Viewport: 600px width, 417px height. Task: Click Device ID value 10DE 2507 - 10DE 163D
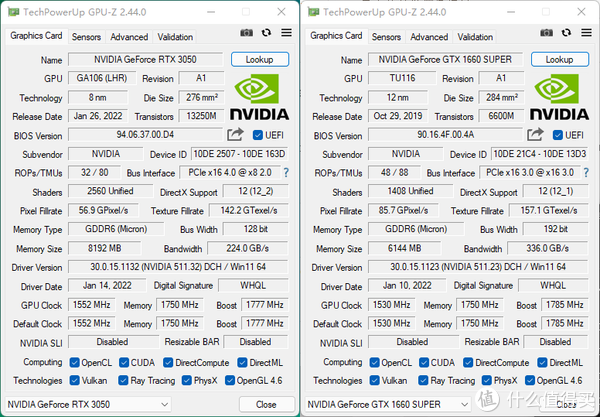239,154
